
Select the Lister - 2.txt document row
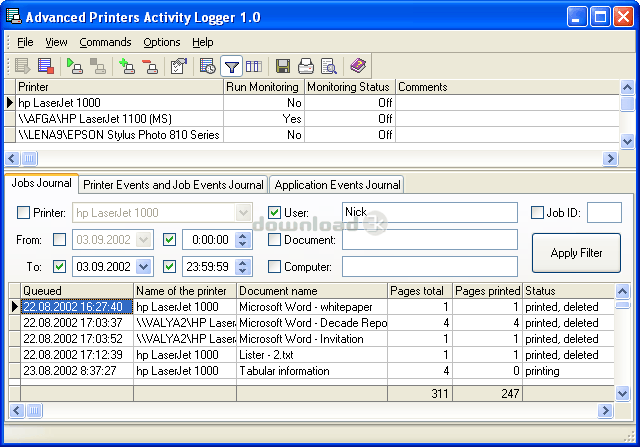(312, 355)
